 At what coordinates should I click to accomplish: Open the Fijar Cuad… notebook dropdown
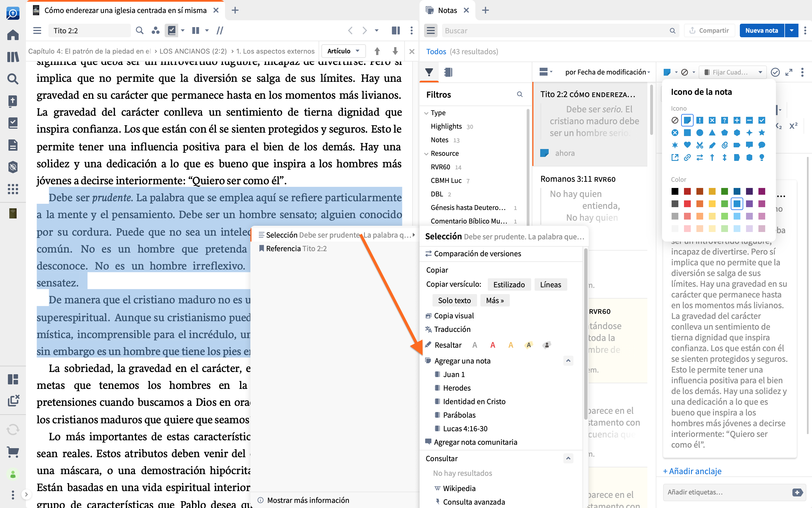tap(732, 72)
